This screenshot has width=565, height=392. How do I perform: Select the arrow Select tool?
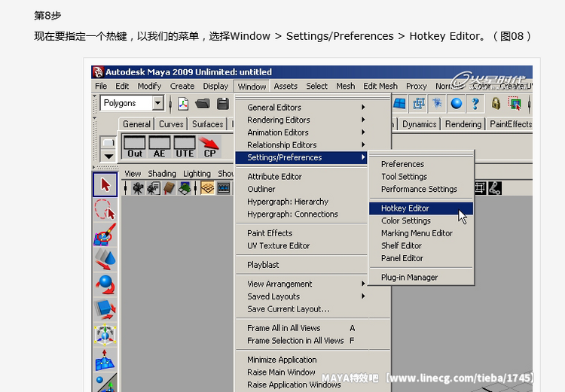(105, 185)
